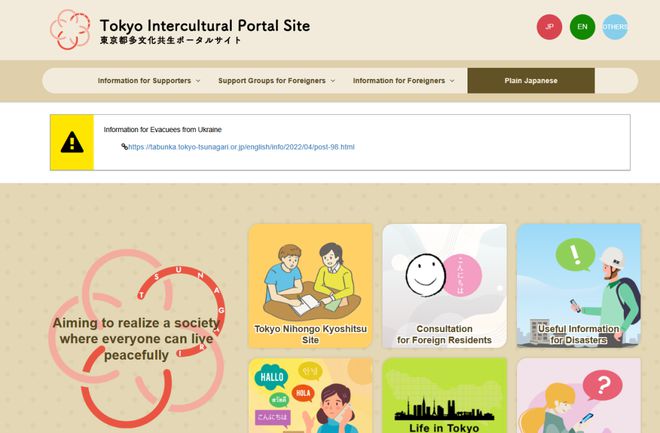Expand the Information for Supporters chevron
The height and width of the screenshot is (433, 660).
click(x=198, y=81)
